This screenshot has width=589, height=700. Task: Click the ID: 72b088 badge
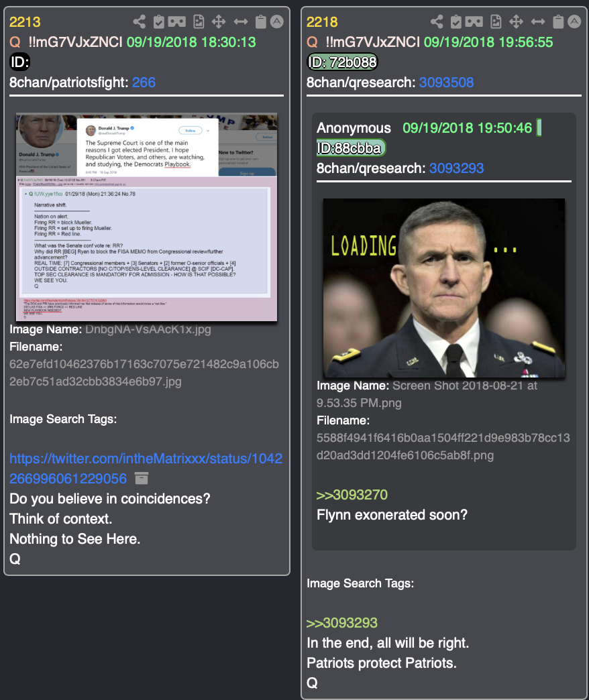(342, 62)
